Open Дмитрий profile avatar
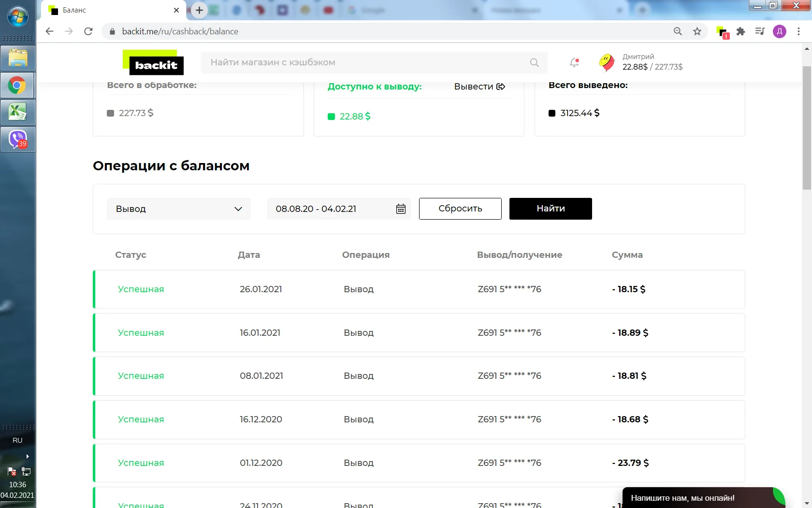Image resolution: width=812 pixels, height=508 pixels. coord(607,62)
